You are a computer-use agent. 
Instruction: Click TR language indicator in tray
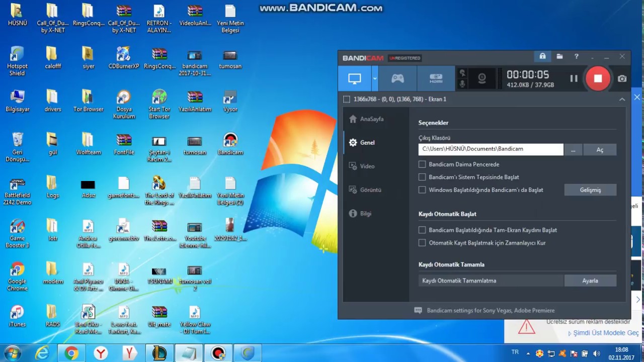[x=515, y=352]
